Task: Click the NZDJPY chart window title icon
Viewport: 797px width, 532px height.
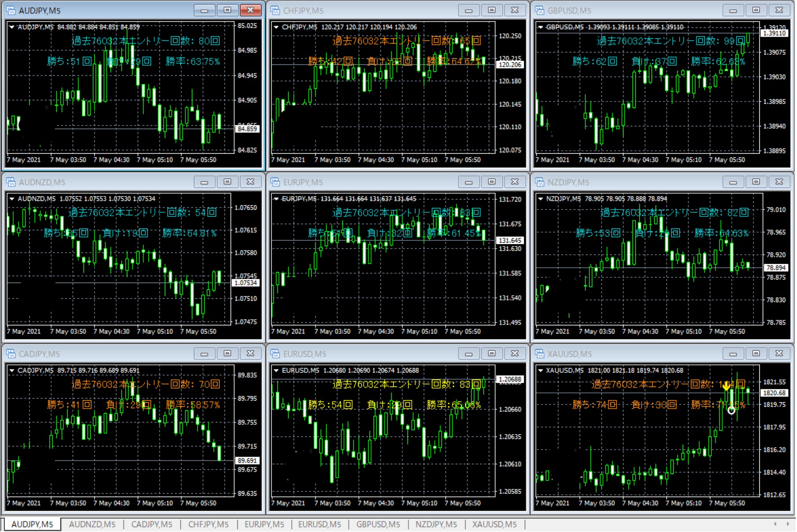Action: click(540, 182)
